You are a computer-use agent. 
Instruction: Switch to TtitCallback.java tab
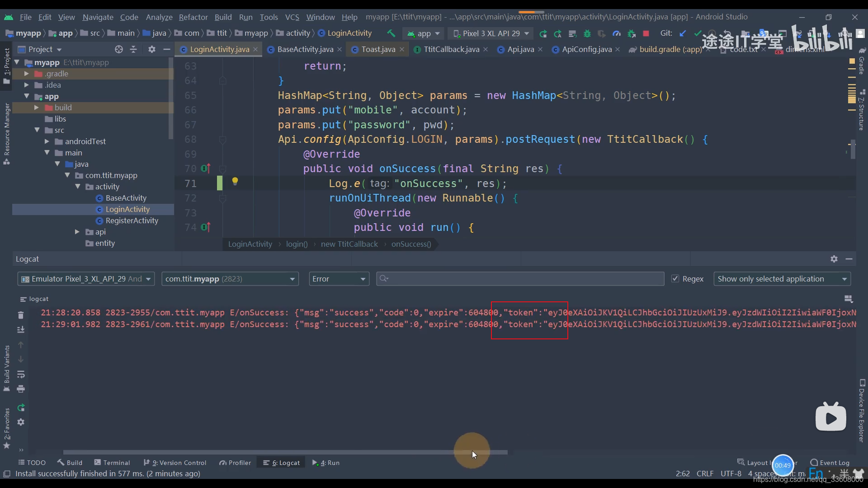click(x=451, y=49)
